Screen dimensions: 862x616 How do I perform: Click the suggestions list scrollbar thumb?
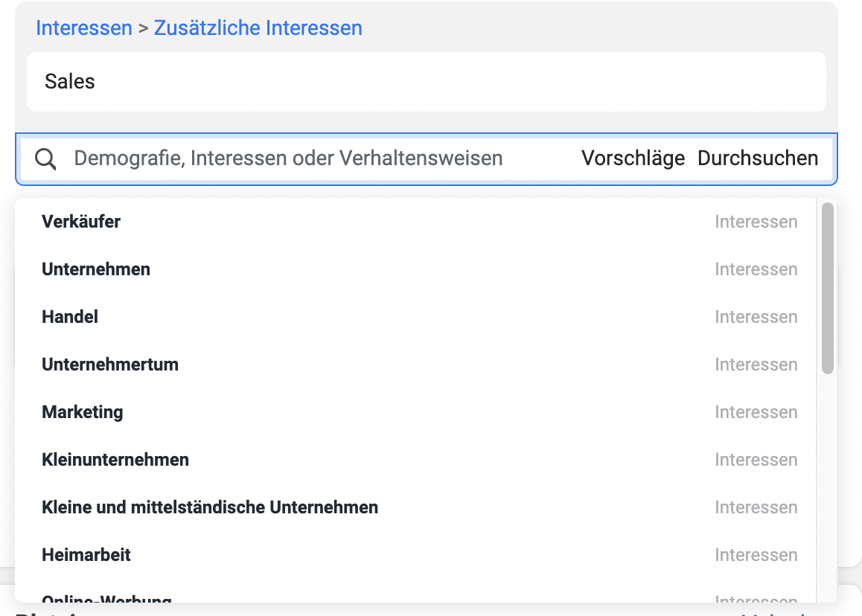827,288
